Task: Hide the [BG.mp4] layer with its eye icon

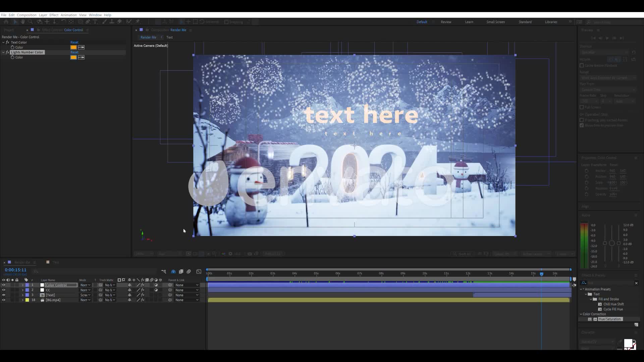Action: [4, 300]
